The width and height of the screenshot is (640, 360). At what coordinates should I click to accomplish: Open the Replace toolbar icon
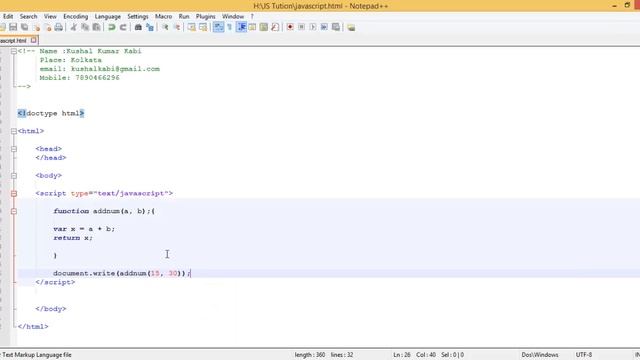150,27
